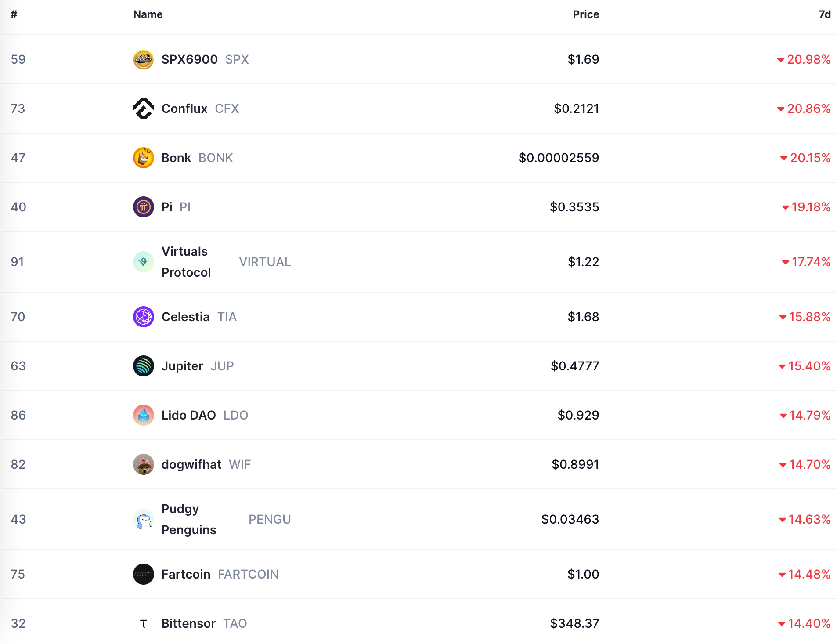This screenshot has width=837, height=644.
Task: Sort by the rank # column header
Action: (x=14, y=14)
